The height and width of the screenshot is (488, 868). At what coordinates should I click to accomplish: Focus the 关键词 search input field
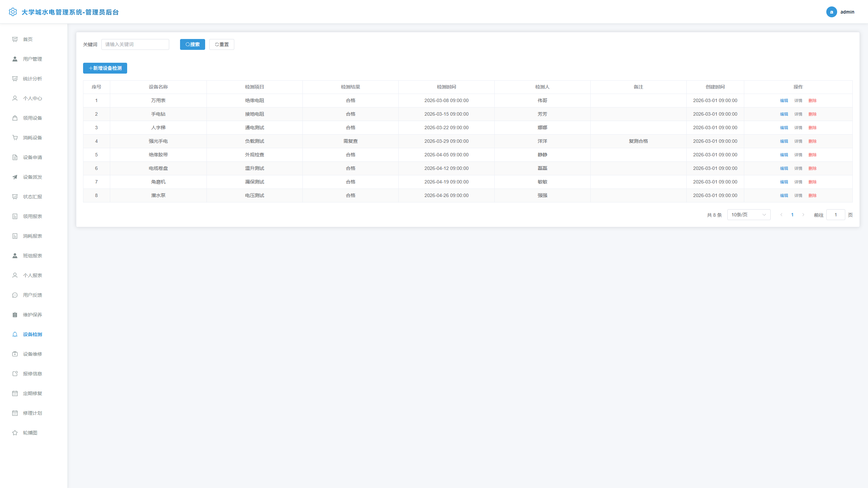point(135,44)
